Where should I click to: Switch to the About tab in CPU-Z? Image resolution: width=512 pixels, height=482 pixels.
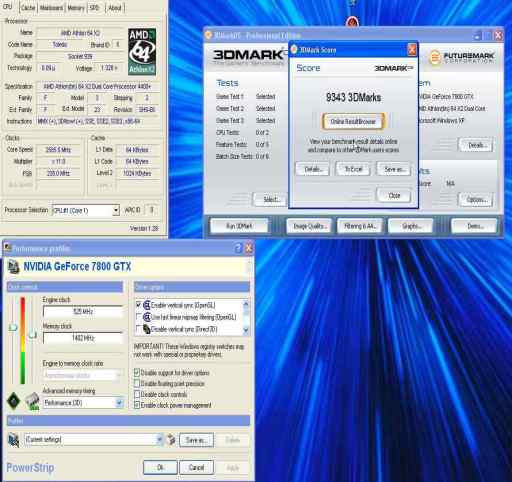pyautogui.click(x=115, y=8)
